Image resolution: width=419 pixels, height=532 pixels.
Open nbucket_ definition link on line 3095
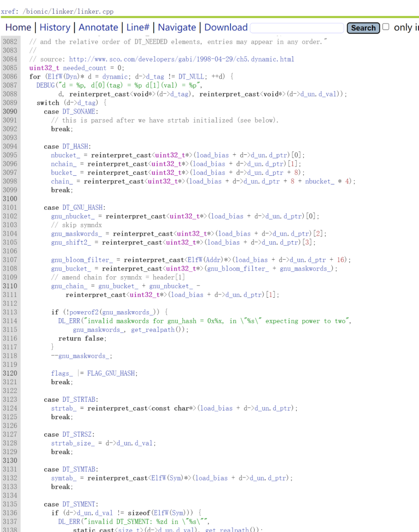pos(65,156)
